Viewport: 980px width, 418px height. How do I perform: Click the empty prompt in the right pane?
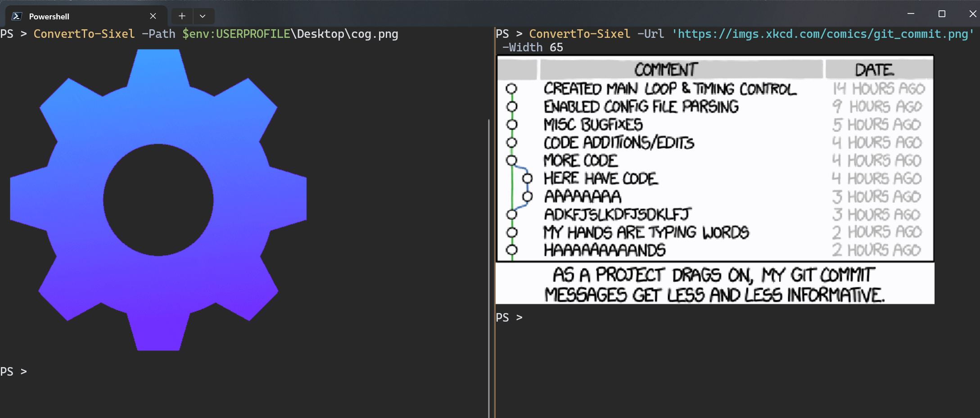[x=509, y=318]
